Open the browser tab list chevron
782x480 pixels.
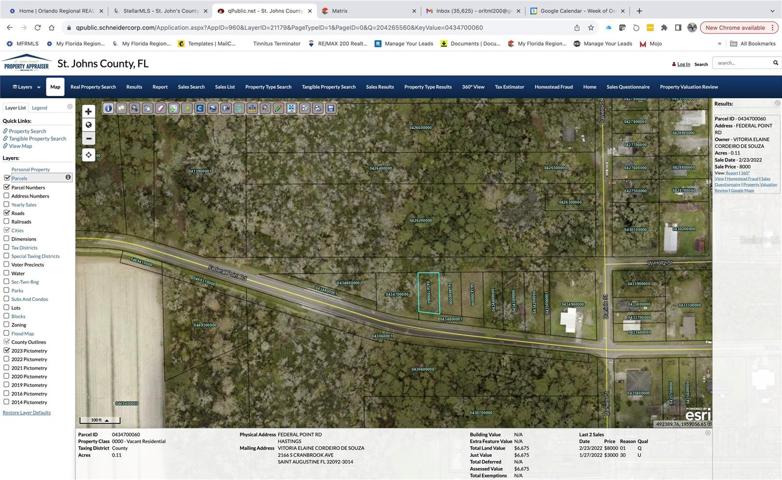[x=772, y=10]
